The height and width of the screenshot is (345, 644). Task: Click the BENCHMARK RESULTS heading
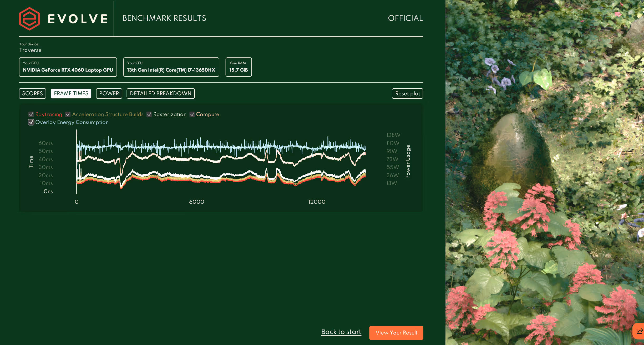point(164,18)
